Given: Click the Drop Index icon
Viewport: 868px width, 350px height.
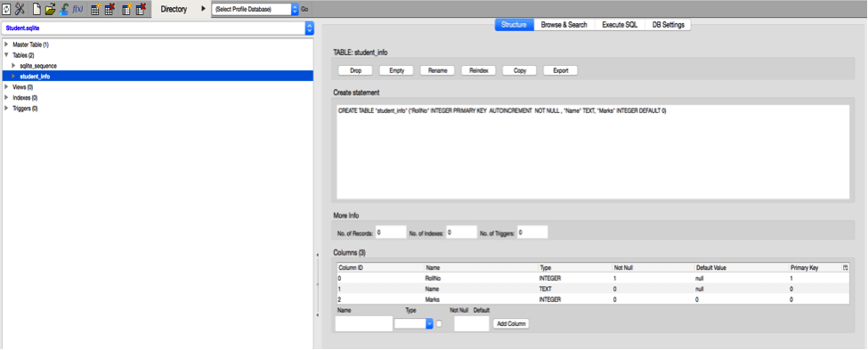Looking at the screenshot, I should coord(141,9).
